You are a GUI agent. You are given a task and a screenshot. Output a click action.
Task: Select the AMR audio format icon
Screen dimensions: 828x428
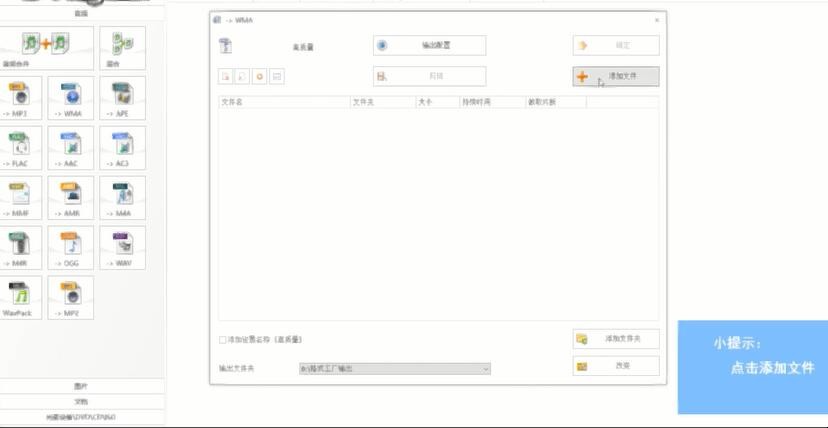point(71,198)
